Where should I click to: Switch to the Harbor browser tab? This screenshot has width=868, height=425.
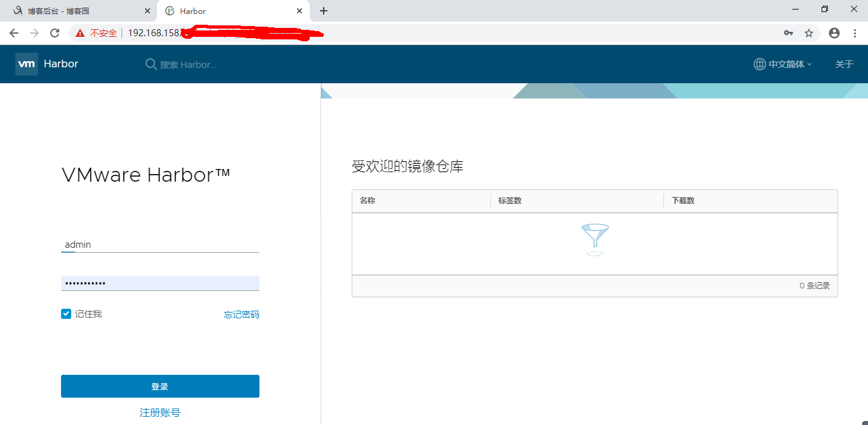(234, 11)
